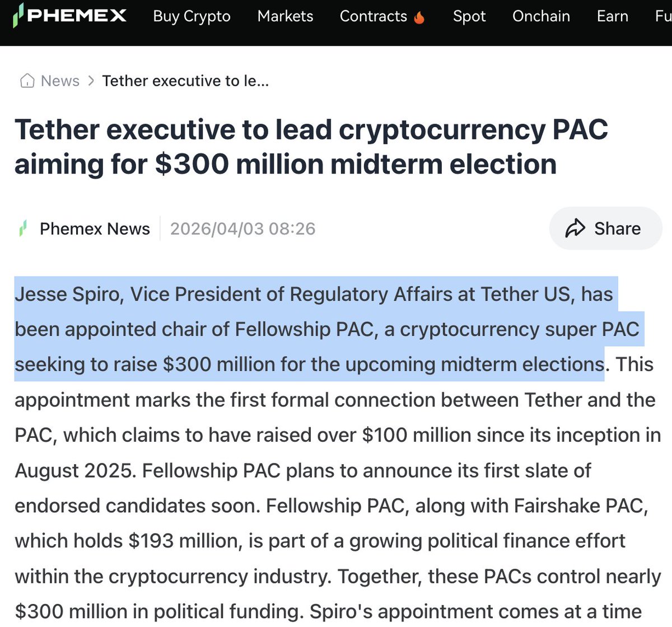The image size is (672, 627).
Task: Open the Onchain section
Action: [x=541, y=16]
